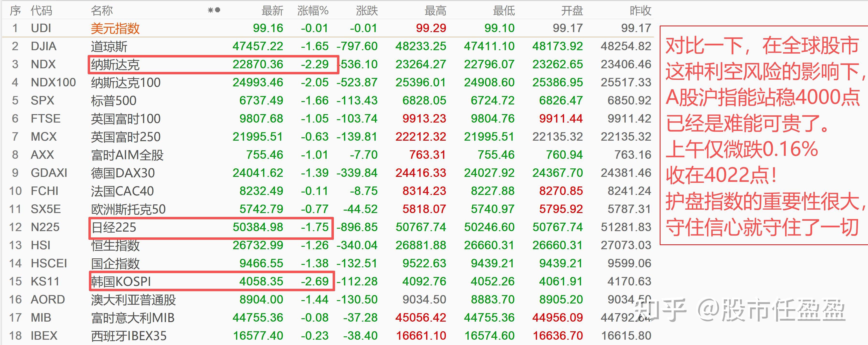Viewport: 868px width, 345px height.
Task: Click the 昨收 column header
Action: pyautogui.click(x=641, y=11)
